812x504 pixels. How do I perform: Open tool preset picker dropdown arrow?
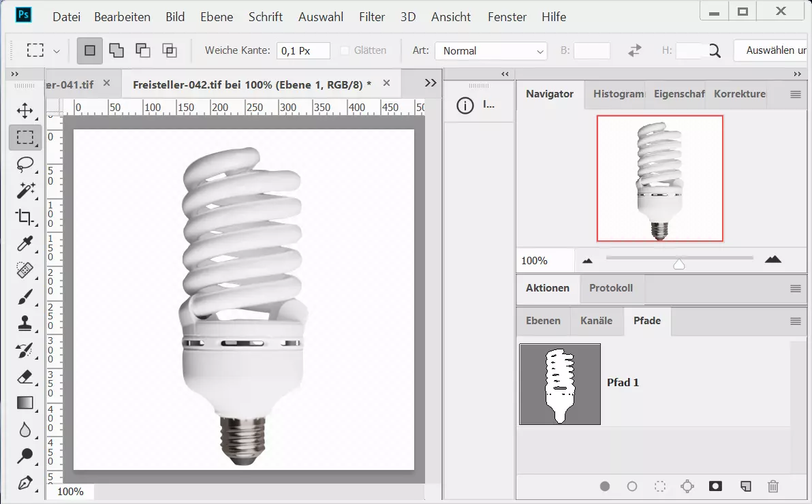[x=57, y=51]
